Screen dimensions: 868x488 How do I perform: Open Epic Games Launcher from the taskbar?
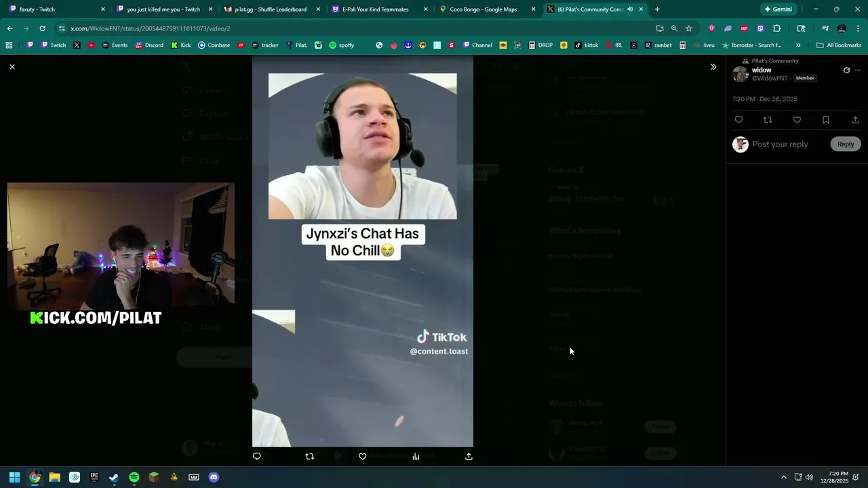pos(94,477)
